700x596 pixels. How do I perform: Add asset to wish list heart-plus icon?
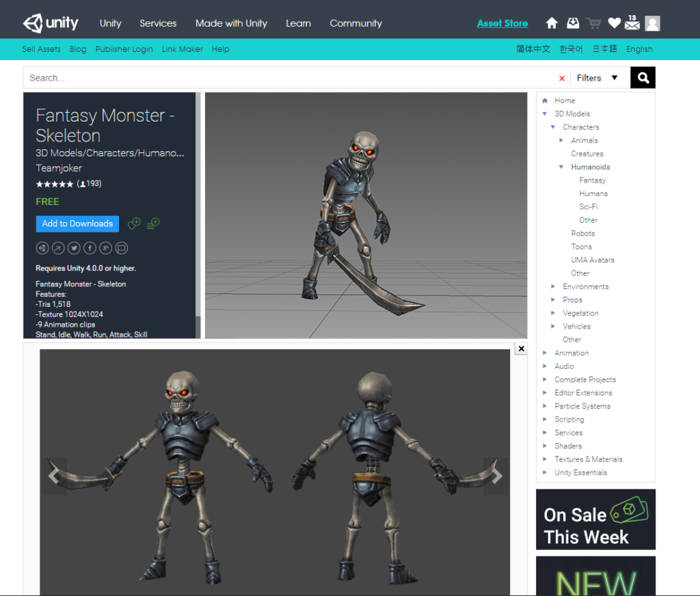pyautogui.click(x=134, y=223)
